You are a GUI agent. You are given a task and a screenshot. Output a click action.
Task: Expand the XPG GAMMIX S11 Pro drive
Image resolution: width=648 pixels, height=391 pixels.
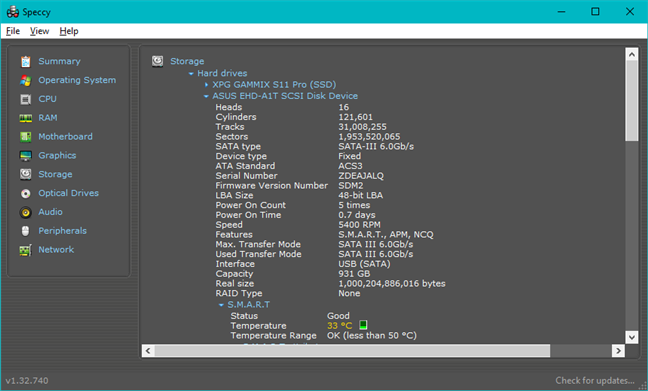tap(206, 85)
